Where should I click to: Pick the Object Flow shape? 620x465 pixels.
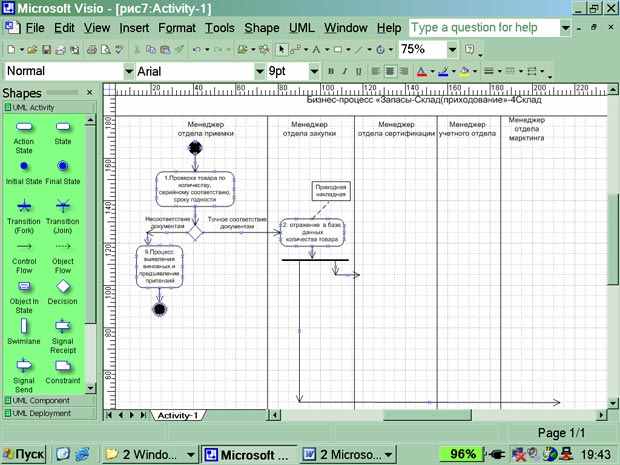[63, 258]
